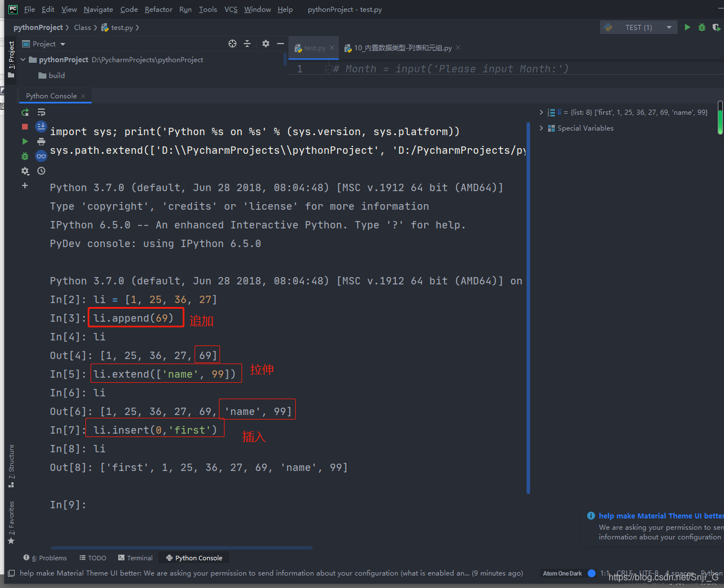Click Atom One Dark theme in status bar
Viewport: 724px width, 588px height.
562,573
